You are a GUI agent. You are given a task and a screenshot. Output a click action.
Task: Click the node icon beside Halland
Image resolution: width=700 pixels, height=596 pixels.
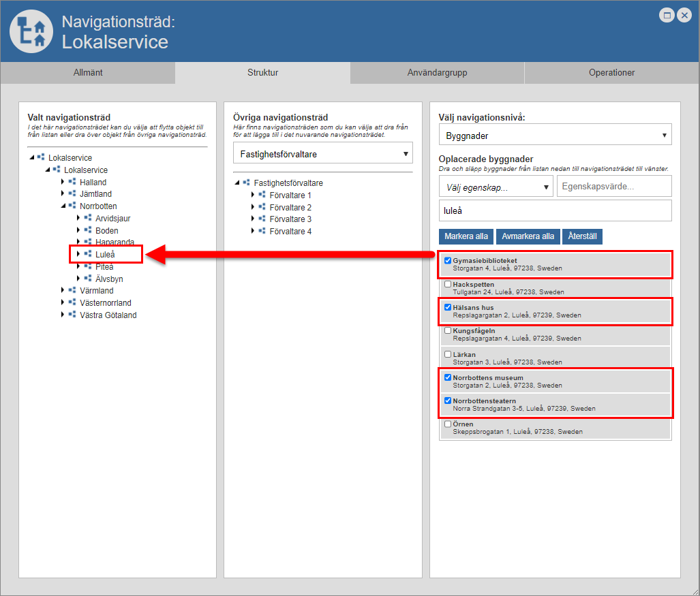72,182
